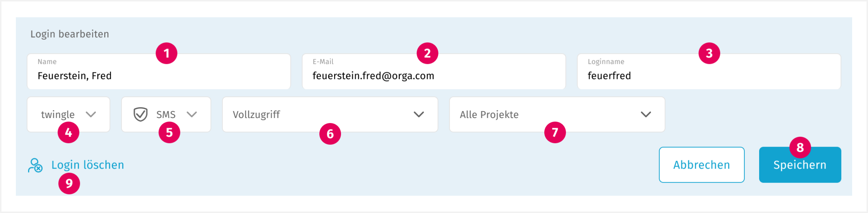Open the Alle Projekte dropdown
Viewport: 868px width, 213px height.
tap(557, 114)
